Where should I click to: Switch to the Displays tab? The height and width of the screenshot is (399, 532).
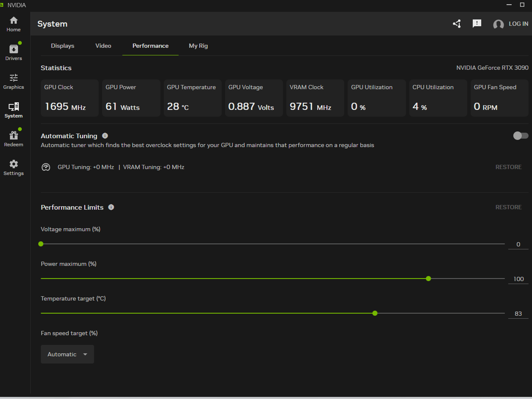(63, 46)
